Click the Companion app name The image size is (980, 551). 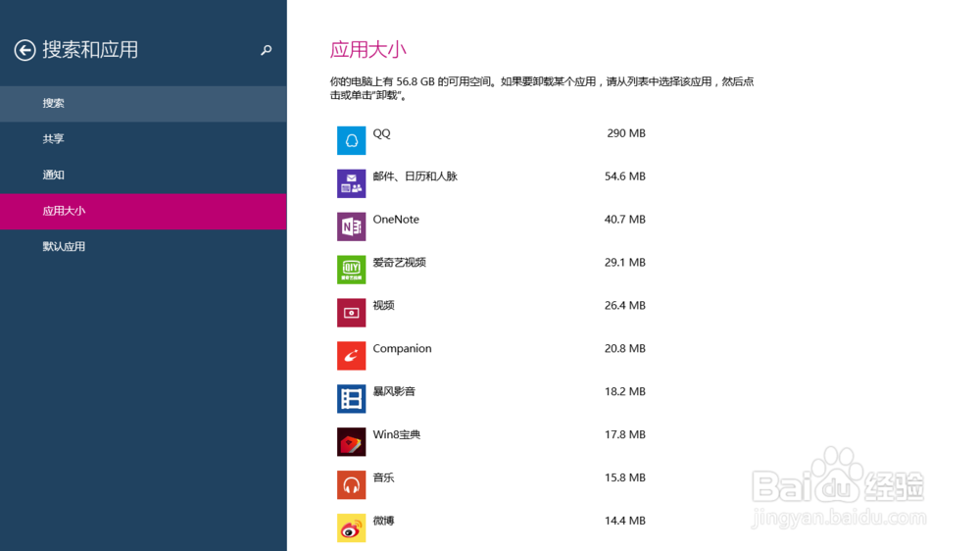click(x=402, y=348)
